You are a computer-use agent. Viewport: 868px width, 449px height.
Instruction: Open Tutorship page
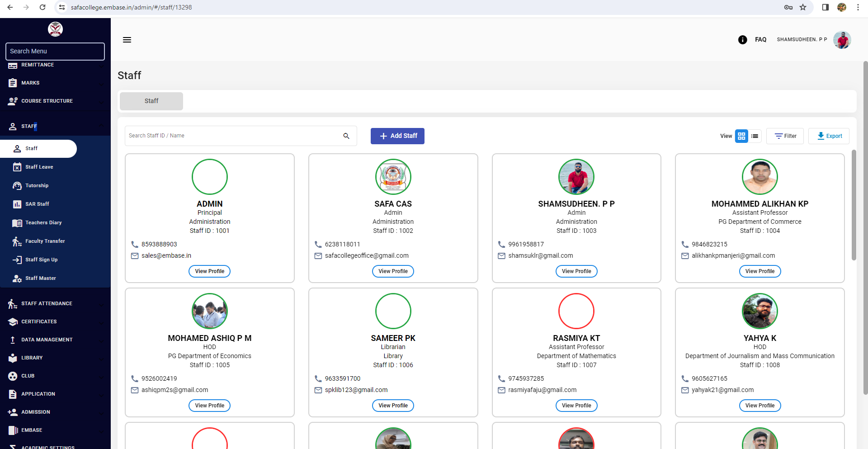55,185
